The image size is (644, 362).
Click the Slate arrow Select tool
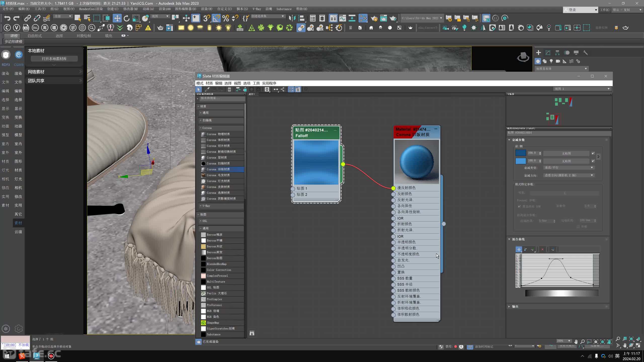coord(198,89)
